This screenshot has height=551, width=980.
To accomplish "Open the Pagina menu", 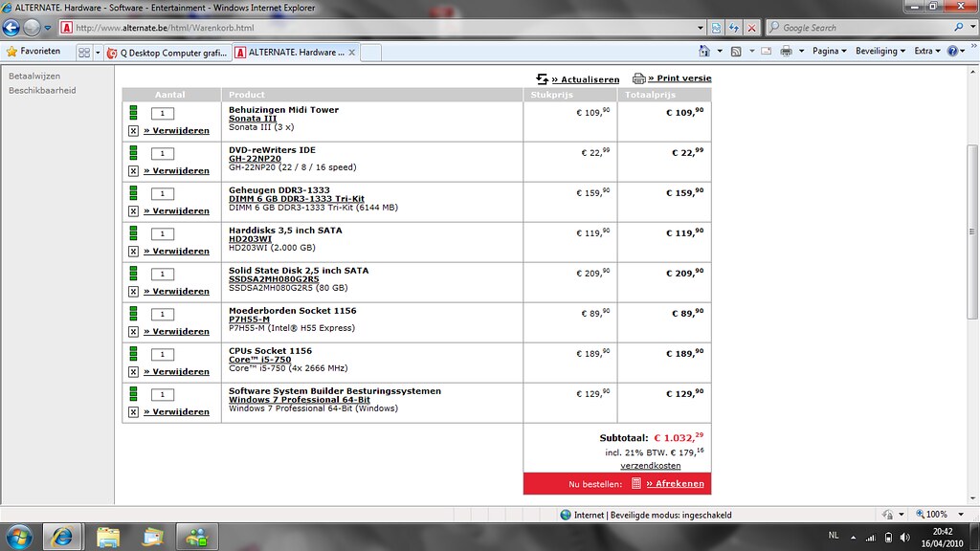I will [830, 52].
